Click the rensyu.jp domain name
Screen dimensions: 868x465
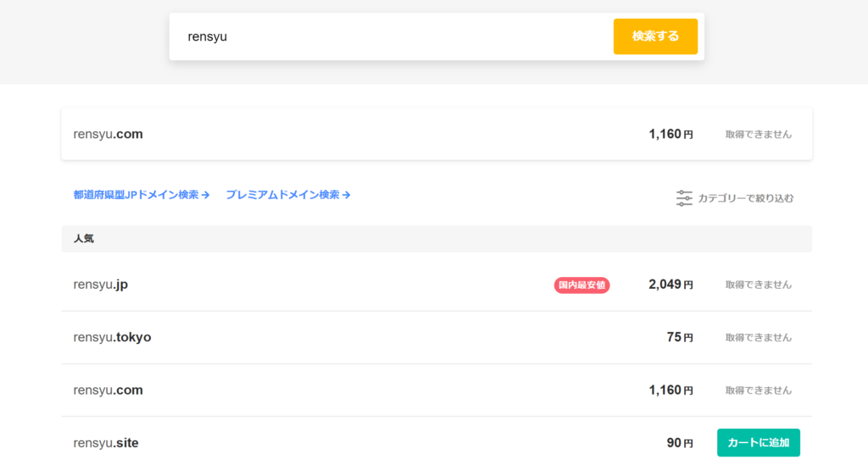[x=101, y=285]
